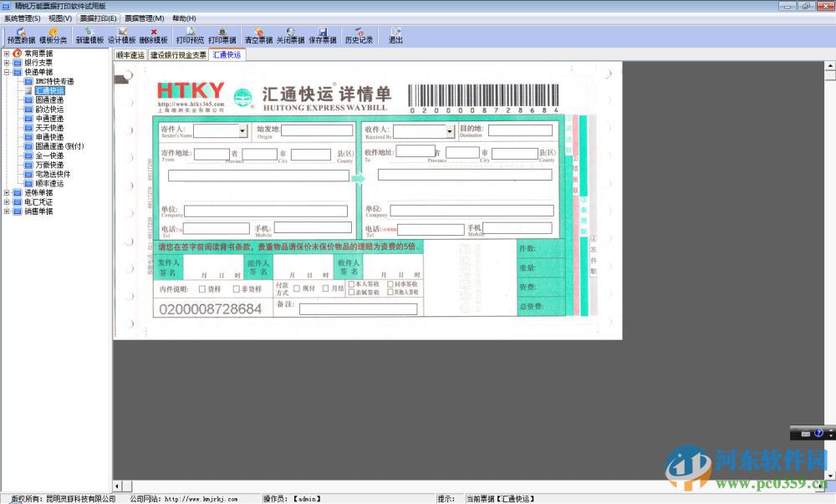Viewport: 836px width, 504px height.
Task: Clear the bill with 清空票据
Action: [x=258, y=36]
